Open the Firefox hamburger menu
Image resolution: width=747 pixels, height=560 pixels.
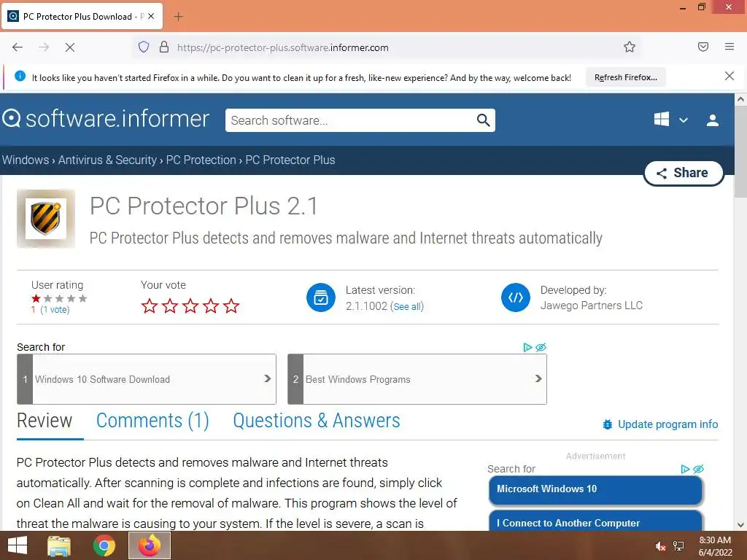pyautogui.click(x=729, y=47)
